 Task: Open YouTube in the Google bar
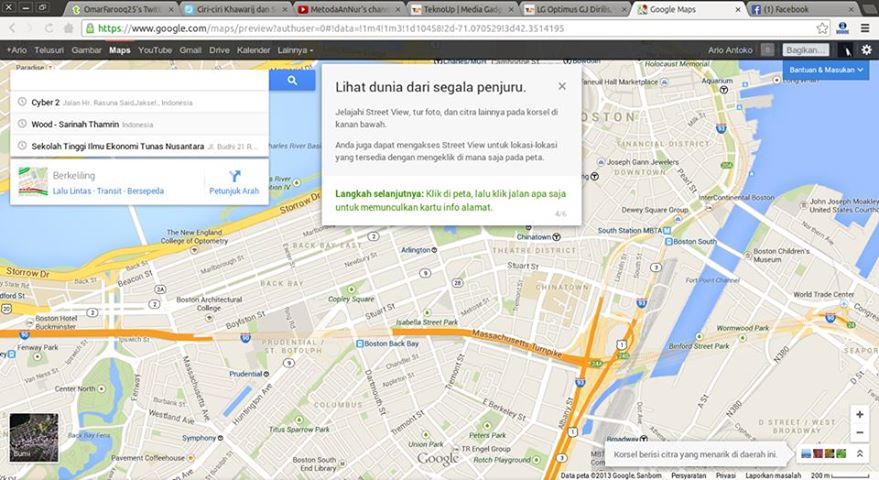[155, 50]
